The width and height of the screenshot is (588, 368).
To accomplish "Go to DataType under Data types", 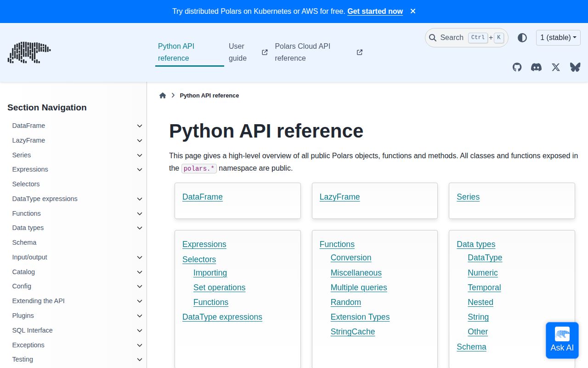I will pyautogui.click(x=485, y=258).
